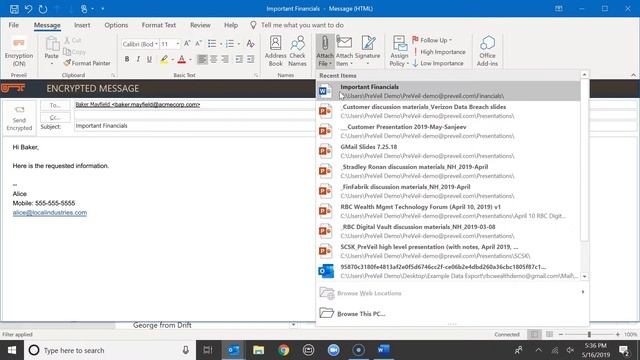640x360 pixels.
Task: Open the Signature dropdown
Action: coord(367,51)
